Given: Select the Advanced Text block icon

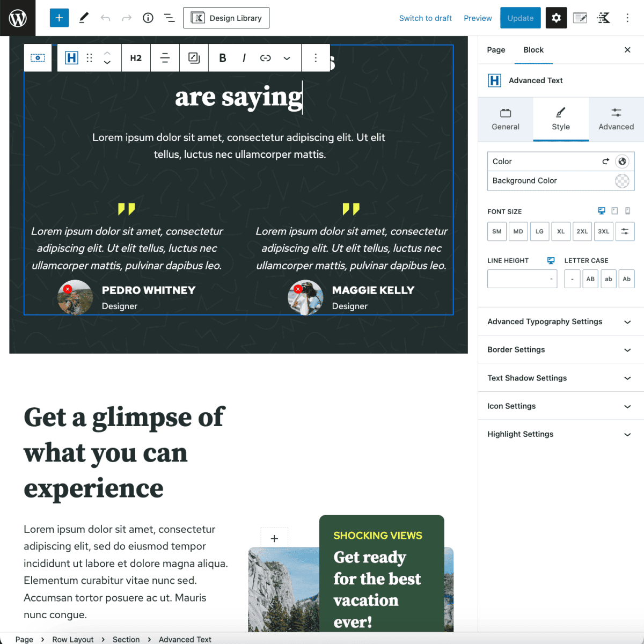Looking at the screenshot, I should tap(71, 57).
